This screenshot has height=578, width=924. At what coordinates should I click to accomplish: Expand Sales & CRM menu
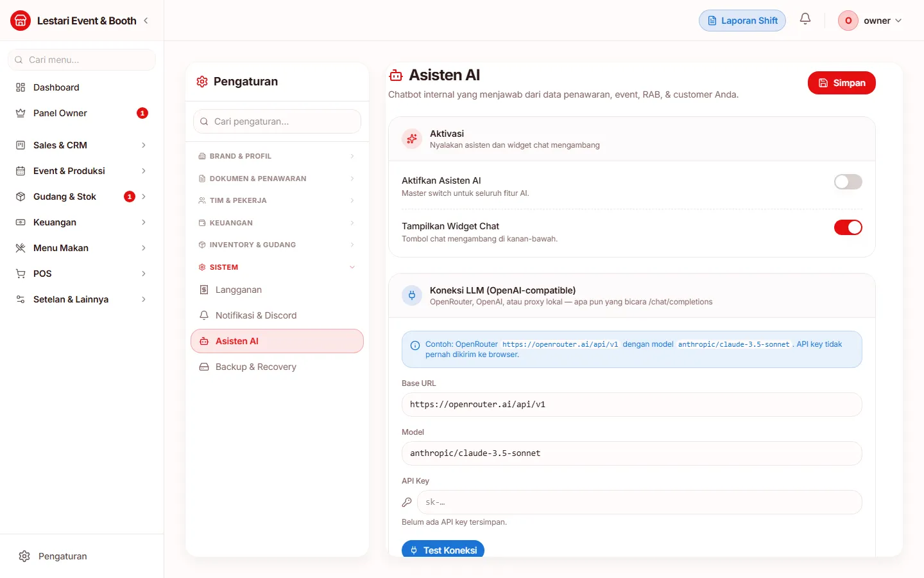pos(81,145)
